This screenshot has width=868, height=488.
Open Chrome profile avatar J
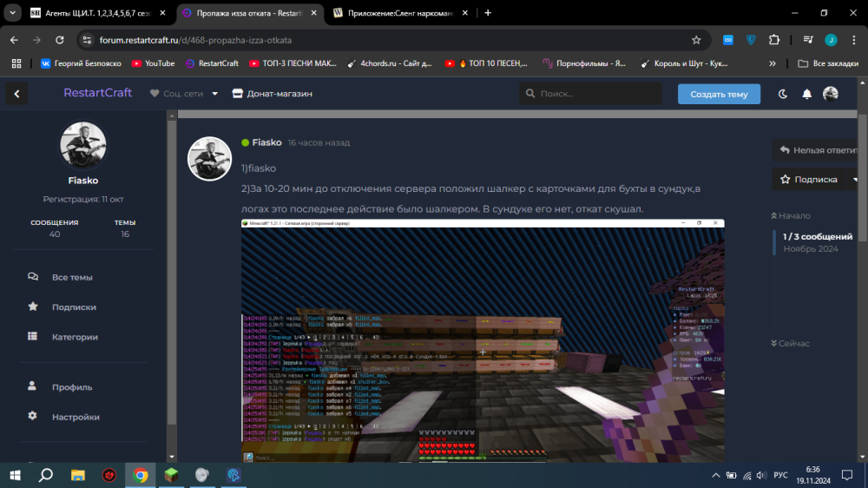point(831,40)
